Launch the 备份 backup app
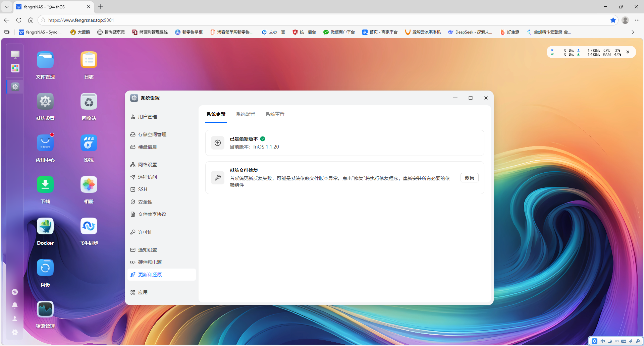 click(x=45, y=268)
